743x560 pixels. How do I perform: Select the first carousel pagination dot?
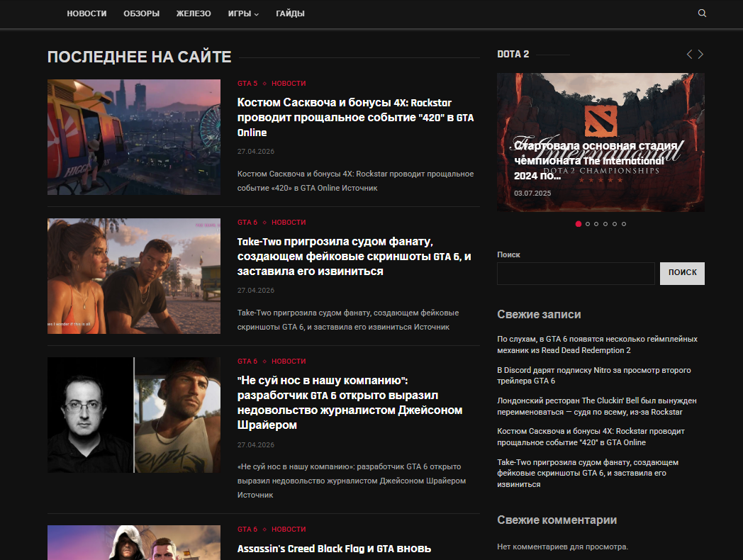[578, 223]
